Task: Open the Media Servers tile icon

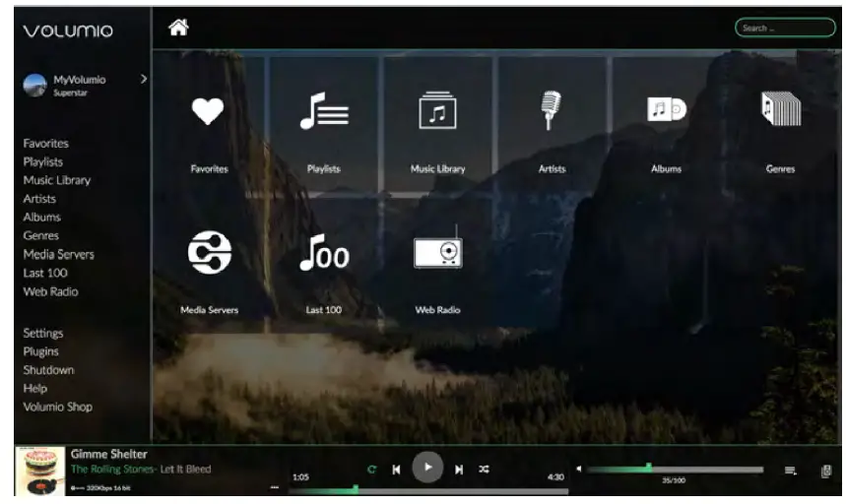Action: click(210, 252)
